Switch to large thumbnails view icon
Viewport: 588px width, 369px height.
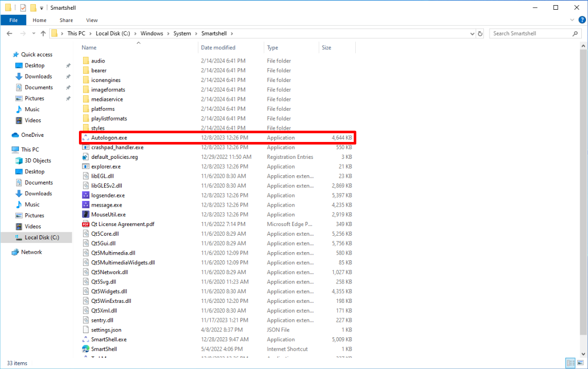tap(580, 363)
